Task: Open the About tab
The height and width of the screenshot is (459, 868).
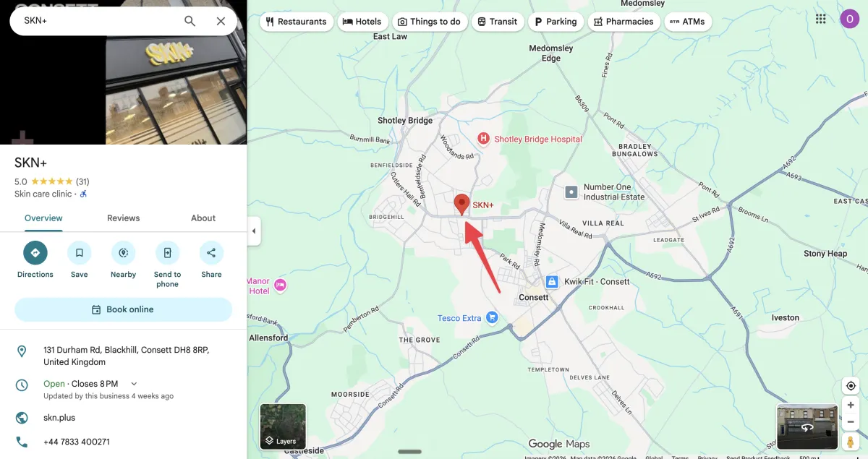Action: [x=203, y=218]
